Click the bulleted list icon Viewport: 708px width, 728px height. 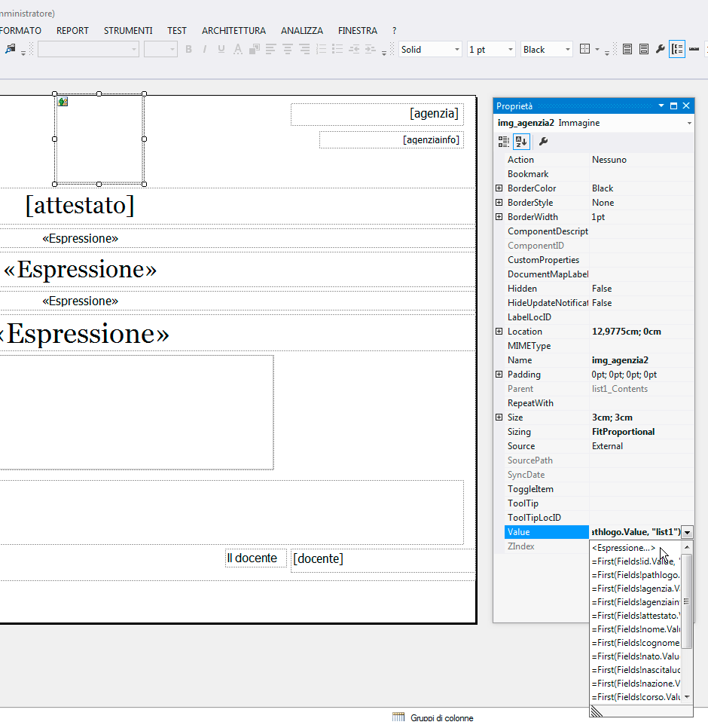[x=337, y=49]
